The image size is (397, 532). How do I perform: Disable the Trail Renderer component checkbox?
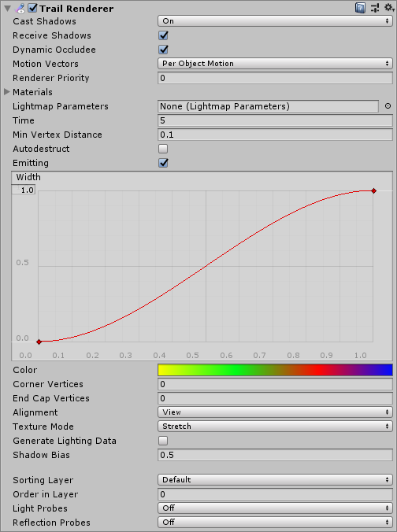click(x=32, y=8)
